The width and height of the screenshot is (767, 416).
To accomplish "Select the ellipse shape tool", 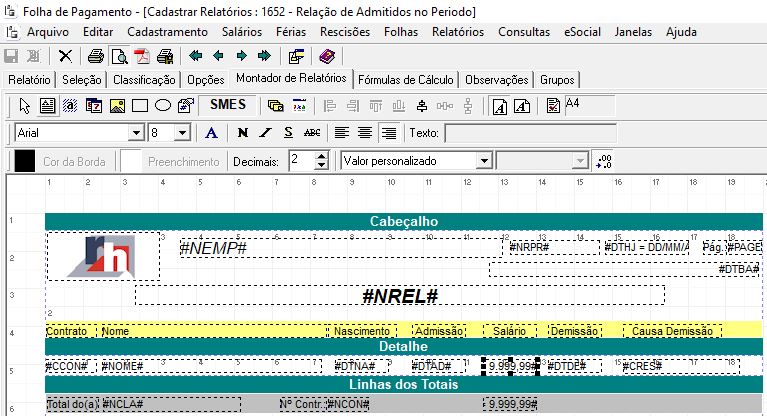I will tap(162, 105).
